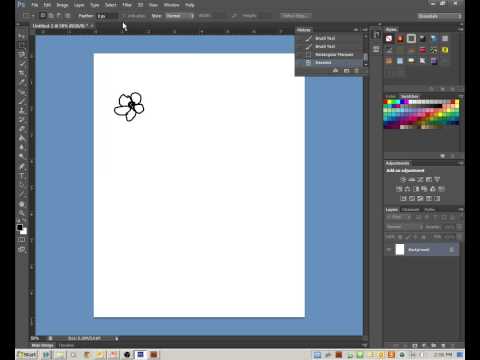
Task: Open the History panel options menu
Action: tap(365, 30)
